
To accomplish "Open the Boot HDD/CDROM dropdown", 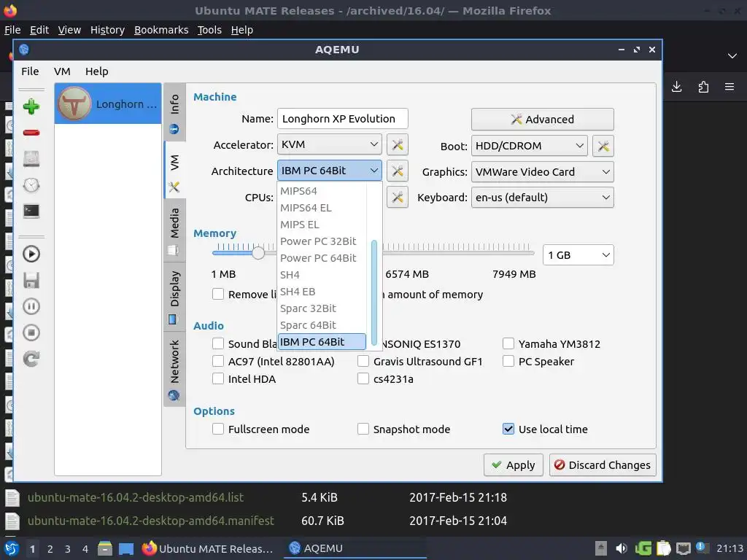I will tap(530, 146).
